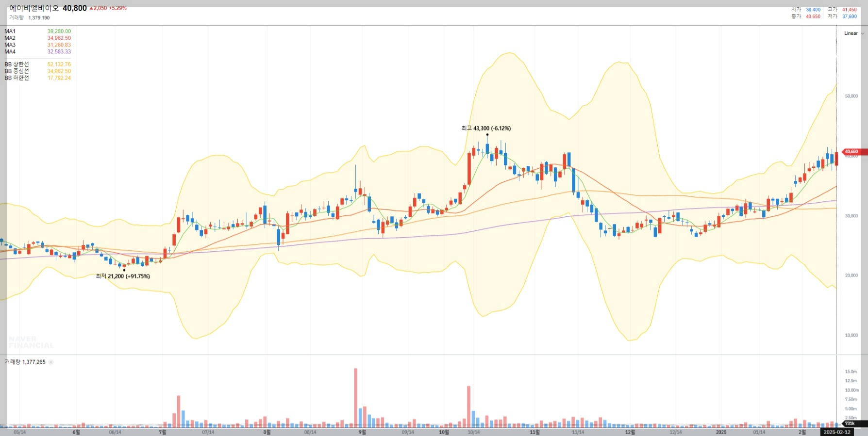Click the 7월 time axis label
Image resolution: width=868 pixels, height=436 pixels.
[x=163, y=432]
